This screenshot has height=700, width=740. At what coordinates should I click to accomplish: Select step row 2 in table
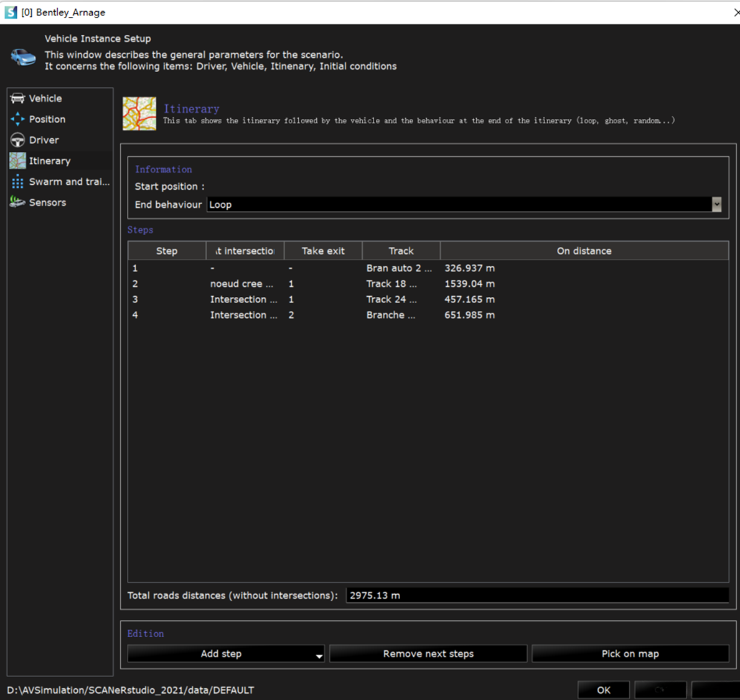428,284
